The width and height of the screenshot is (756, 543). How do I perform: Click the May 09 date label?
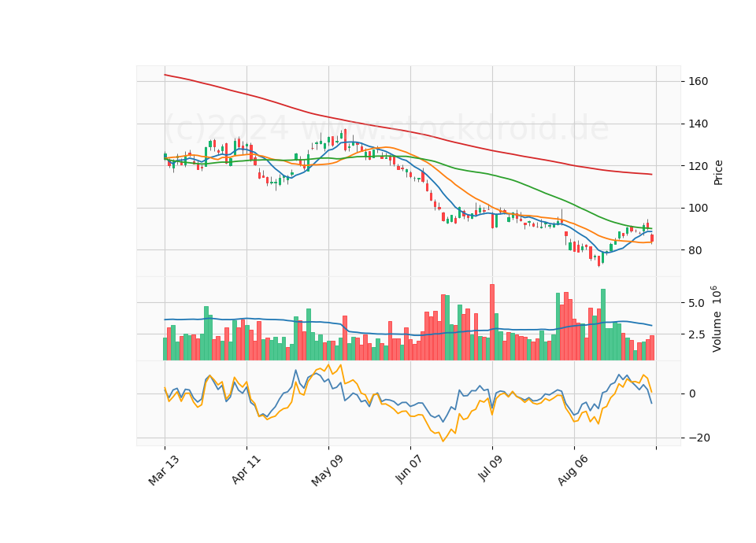click(x=327, y=470)
